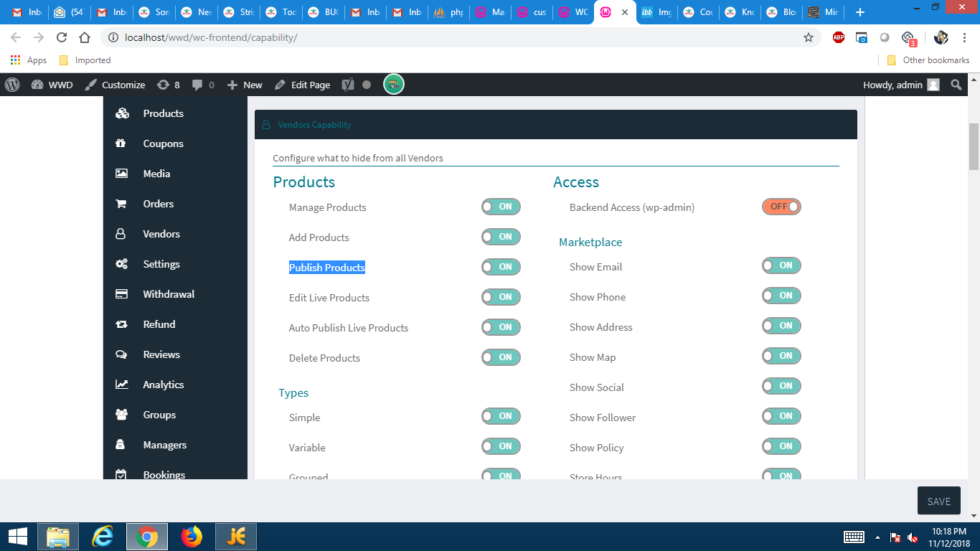The width and height of the screenshot is (980, 551).
Task: Open the Products sidebar icon
Action: click(122, 113)
